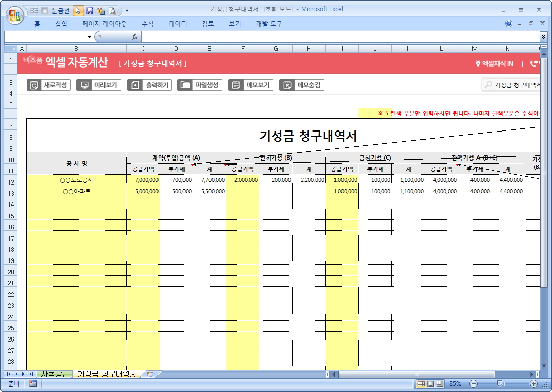Open the Excel help question mark icon
The width and height of the screenshot is (552, 392).
coord(509,23)
